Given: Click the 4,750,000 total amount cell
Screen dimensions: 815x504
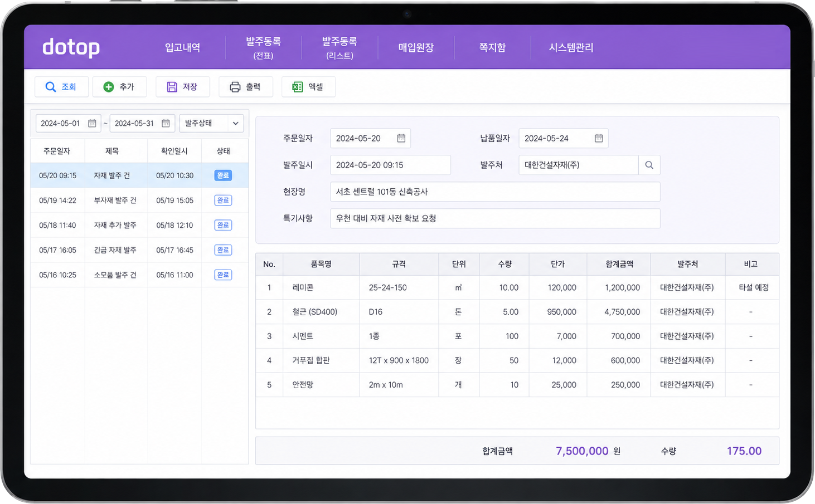Looking at the screenshot, I should point(619,312).
